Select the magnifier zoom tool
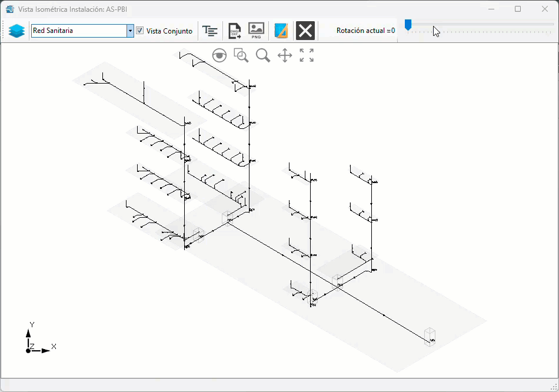The width and height of the screenshot is (559, 392). coord(263,56)
